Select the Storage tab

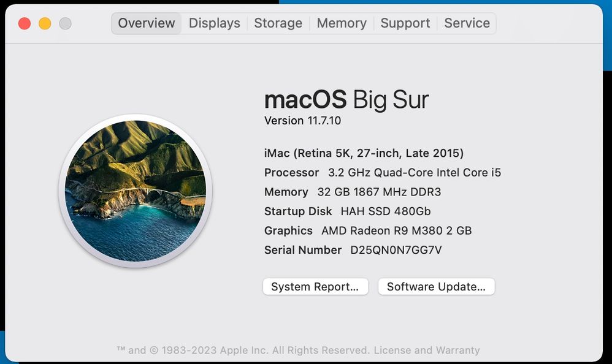278,23
